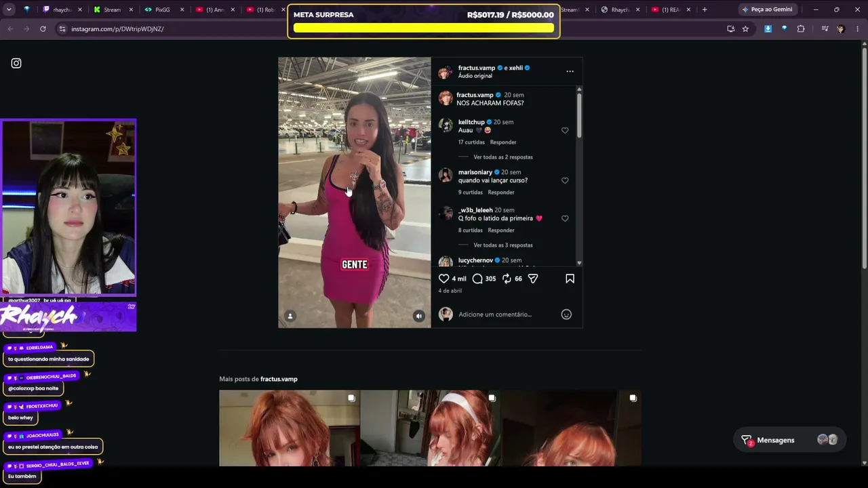This screenshot has width=868, height=488.
Task: Click the '4 de abril' post date
Action: pyautogui.click(x=450, y=291)
